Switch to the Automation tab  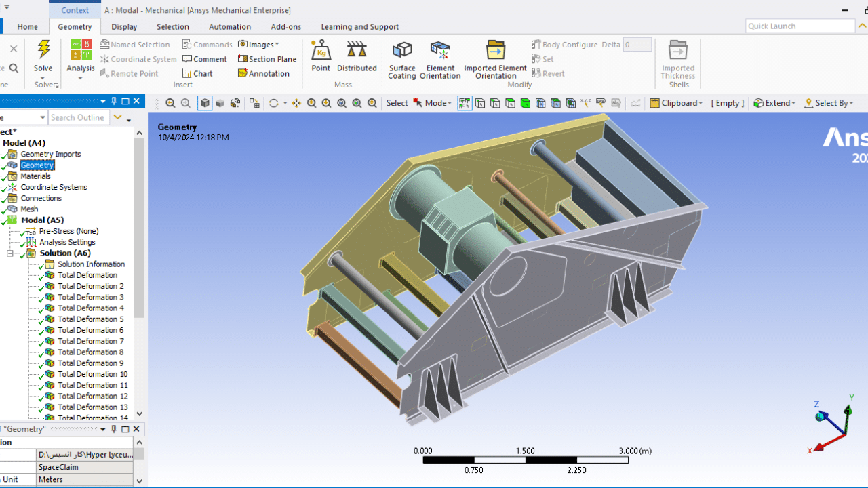(x=230, y=26)
